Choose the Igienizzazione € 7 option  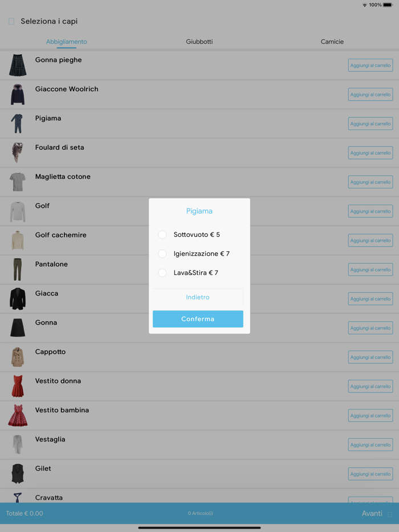click(x=162, y=253)
